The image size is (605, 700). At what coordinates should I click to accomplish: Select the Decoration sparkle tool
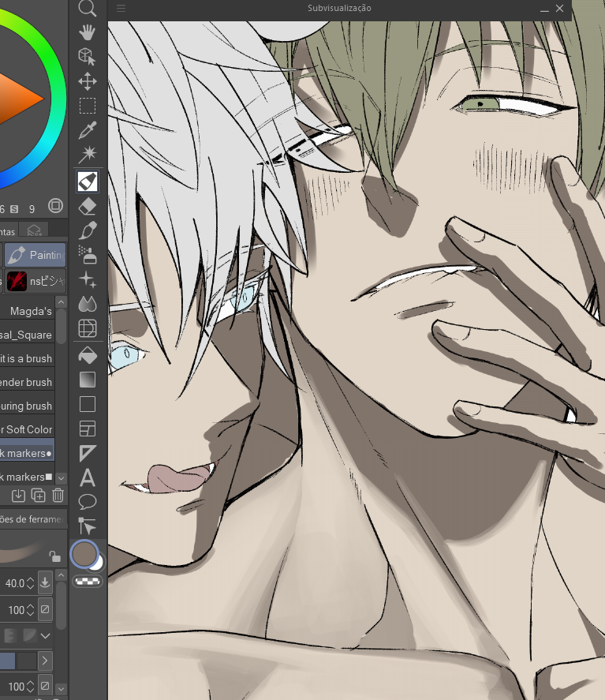click(x=87, y=279)
